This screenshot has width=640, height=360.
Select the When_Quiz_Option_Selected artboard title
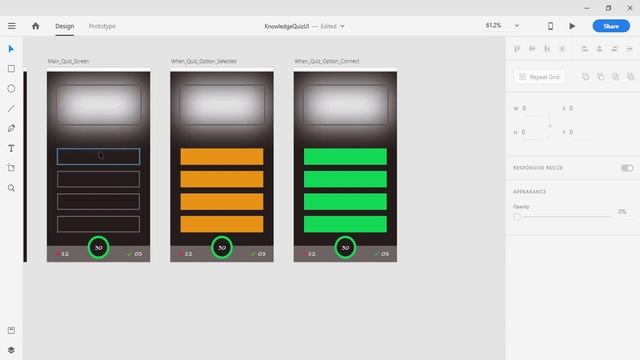[x=204, y=61]
